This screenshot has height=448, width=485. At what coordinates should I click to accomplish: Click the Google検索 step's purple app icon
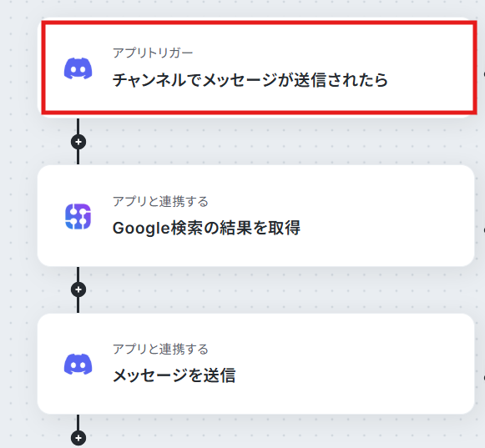[x=78, y=216]
